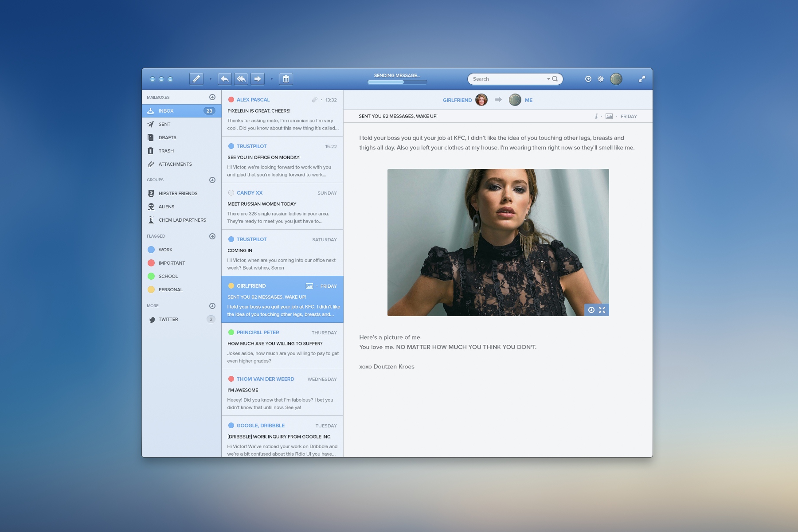Select the green School flag

click(x=151, y=276)
